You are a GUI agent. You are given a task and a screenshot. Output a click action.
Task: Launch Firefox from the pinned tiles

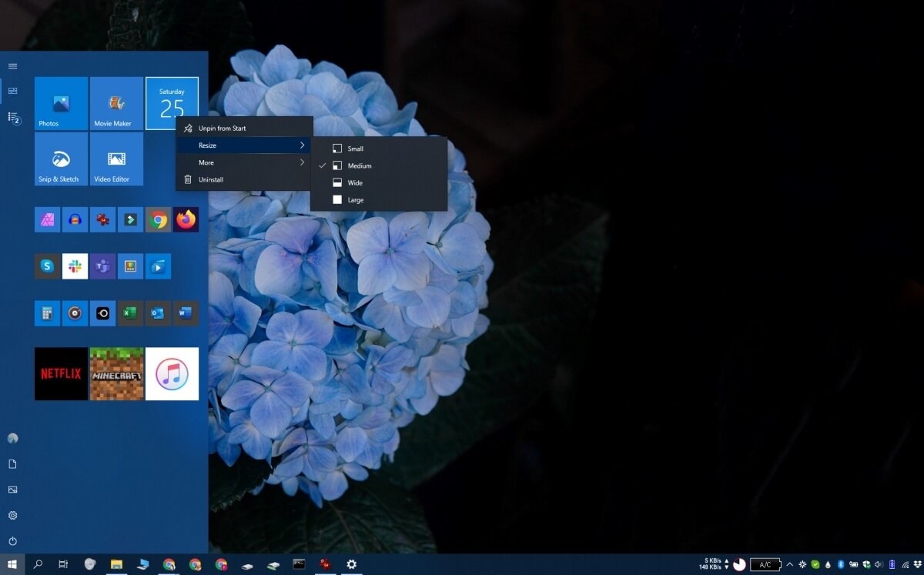coord(186,219)
